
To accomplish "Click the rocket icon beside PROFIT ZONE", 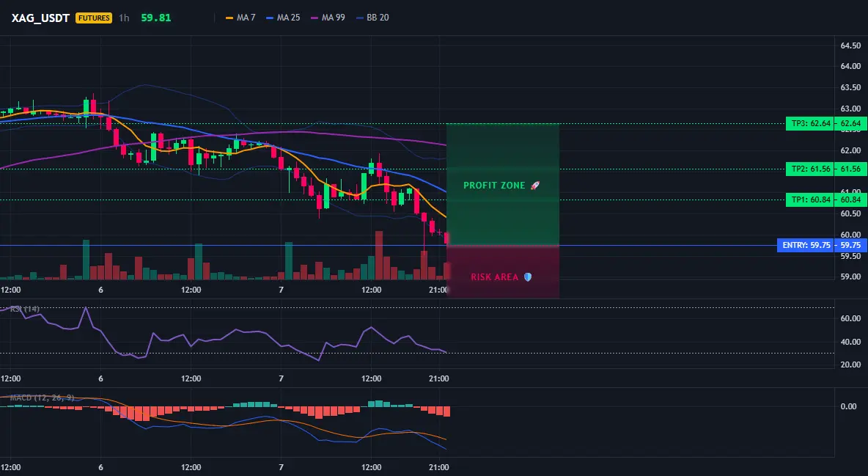I will click(x=534, y=186).
